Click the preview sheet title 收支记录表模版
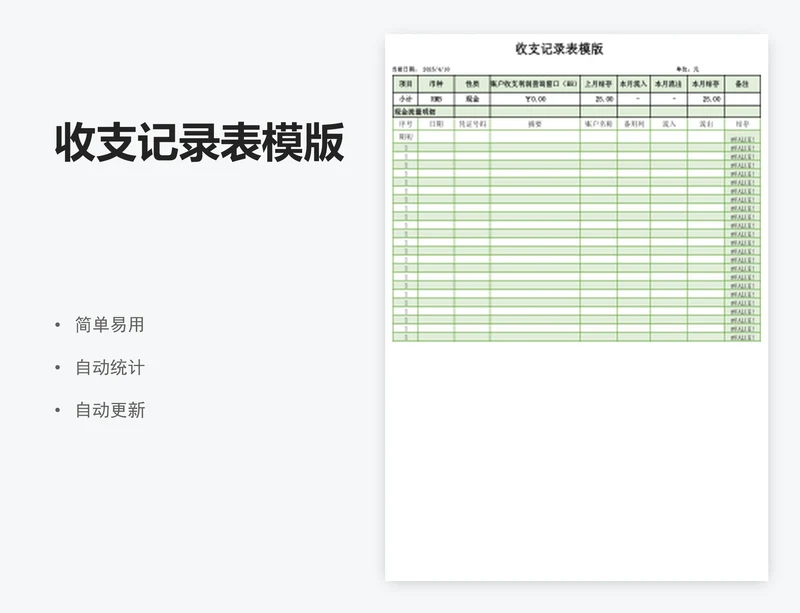Image resolution: width=800 pixels, height=613 pixels. (559, 49)
